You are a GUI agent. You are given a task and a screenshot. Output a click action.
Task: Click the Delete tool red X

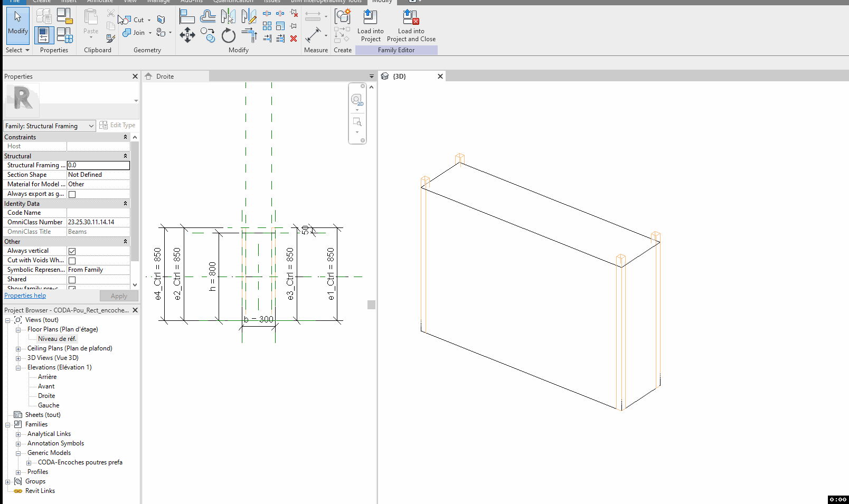(294, 39)
